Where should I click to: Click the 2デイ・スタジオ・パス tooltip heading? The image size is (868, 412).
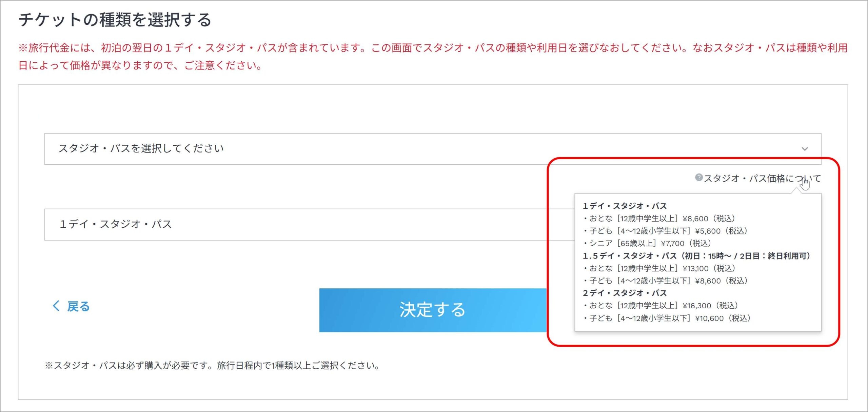click(625, 293)
